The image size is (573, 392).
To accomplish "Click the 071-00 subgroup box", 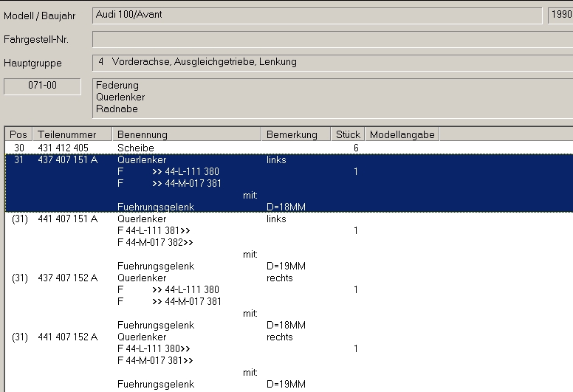I will 42,86.
